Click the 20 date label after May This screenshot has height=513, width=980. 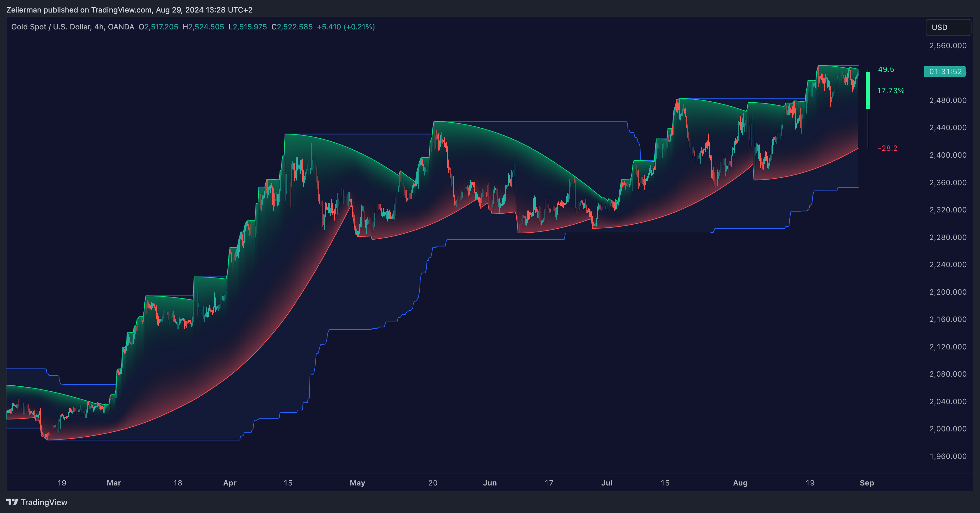point(433,483)
